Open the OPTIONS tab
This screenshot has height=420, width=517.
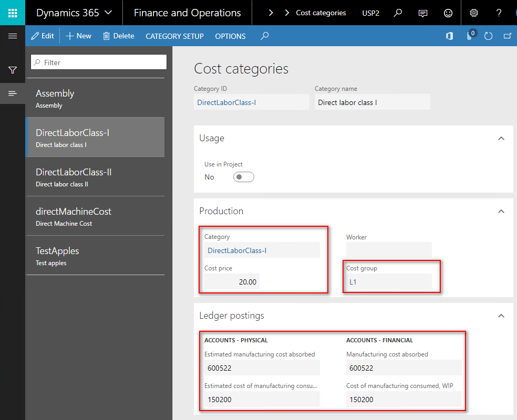tap(230, 36)
